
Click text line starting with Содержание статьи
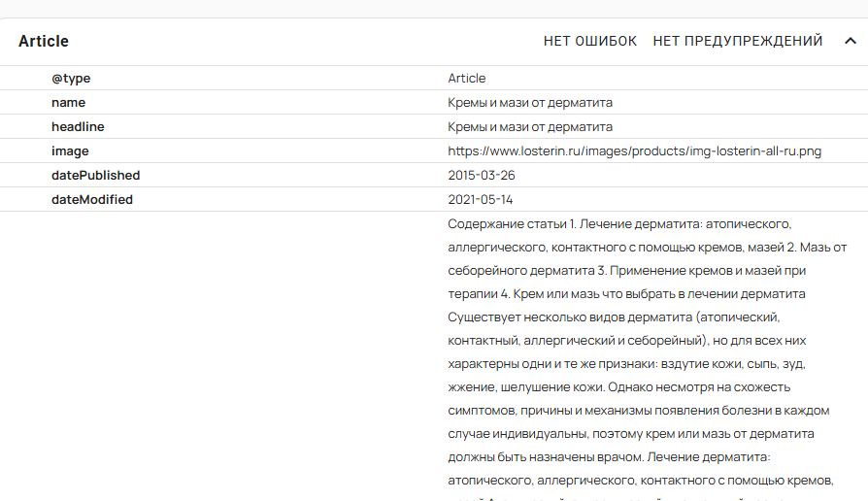click(621, 223)
